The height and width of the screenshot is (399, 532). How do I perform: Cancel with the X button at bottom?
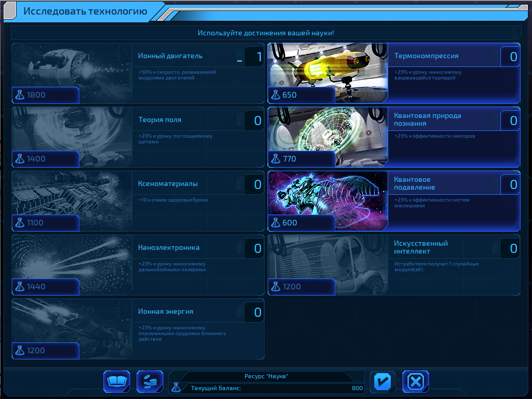(x=416, y=382)
